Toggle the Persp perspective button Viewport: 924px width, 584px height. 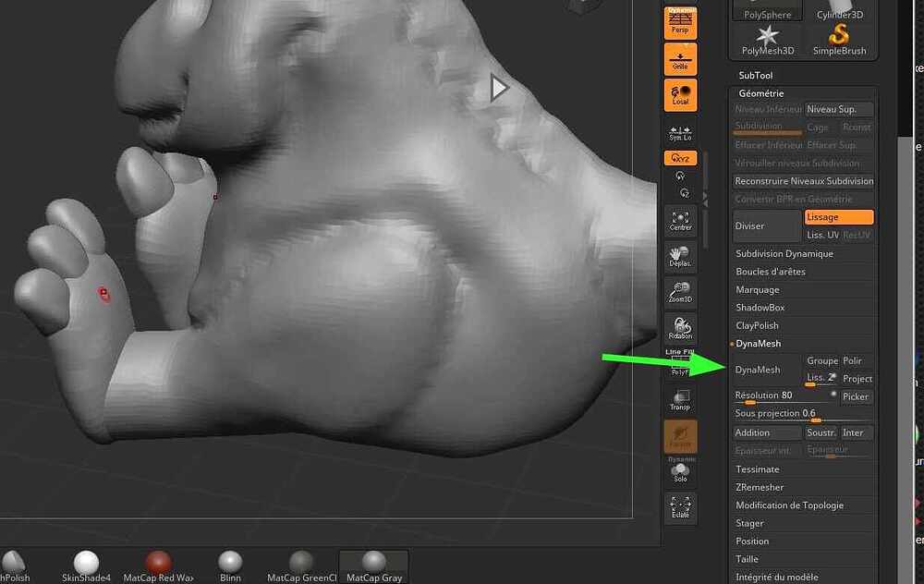[680, 24]
